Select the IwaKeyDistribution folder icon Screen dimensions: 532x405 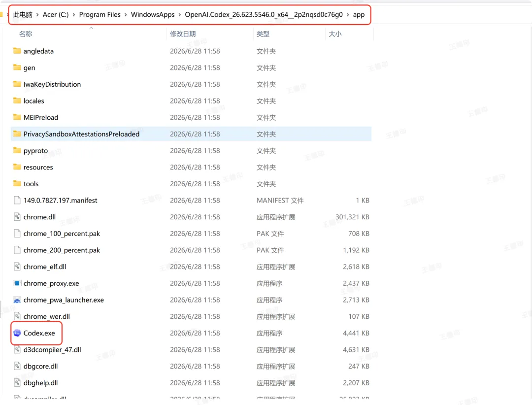pos(17,84)
